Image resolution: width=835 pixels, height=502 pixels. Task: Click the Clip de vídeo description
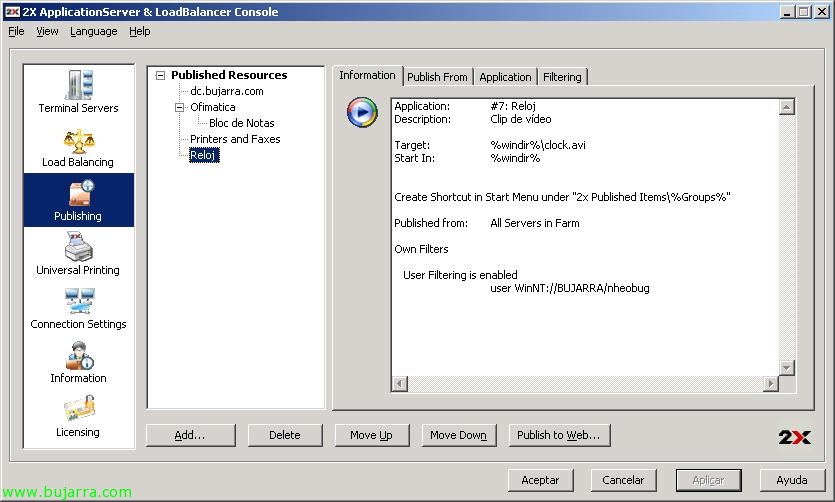click(x=521, y=119)
